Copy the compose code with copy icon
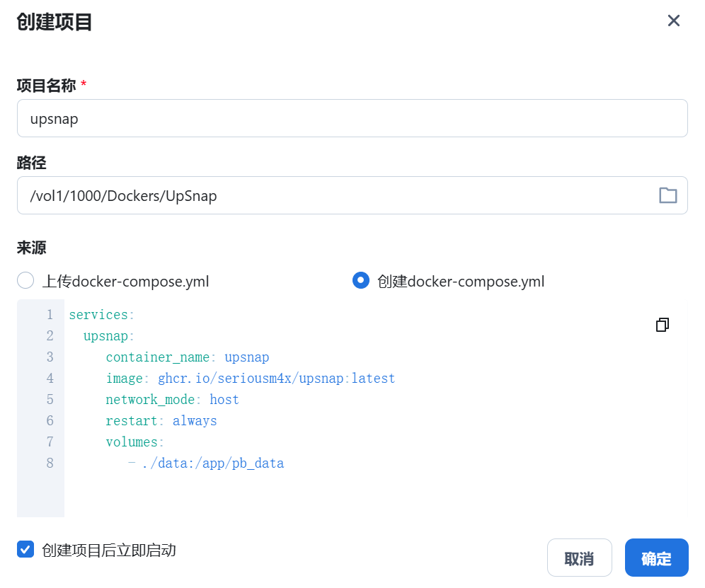Screen dimensions: 705x588 [663, 325]
